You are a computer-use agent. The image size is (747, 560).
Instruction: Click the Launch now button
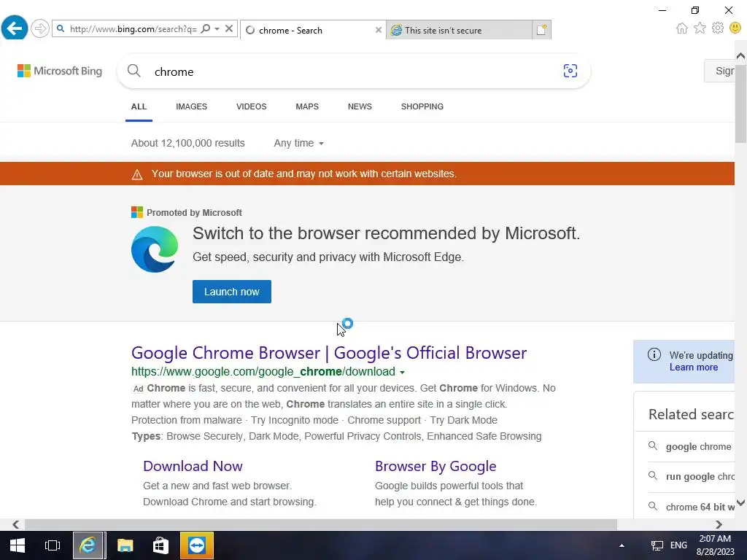click(x=232, y=292)
